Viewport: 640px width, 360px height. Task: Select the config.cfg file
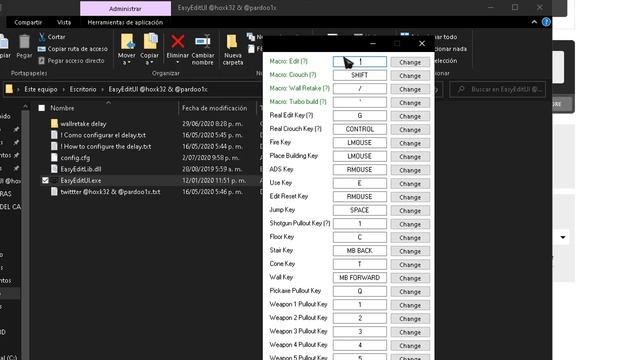(75, 158)
